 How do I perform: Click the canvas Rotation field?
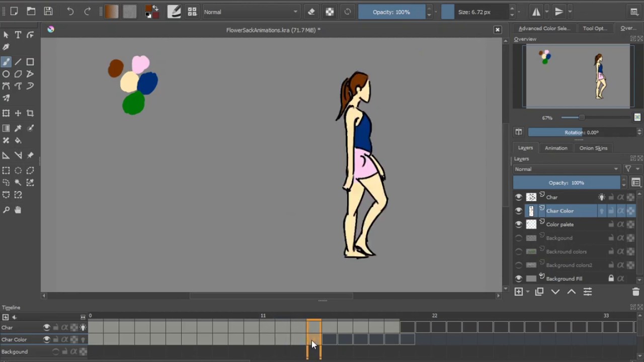pos(582,132)
